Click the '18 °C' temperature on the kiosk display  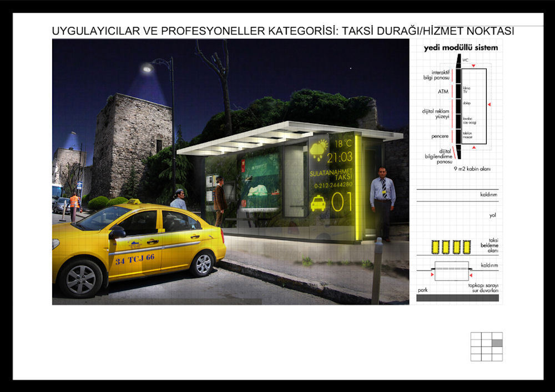click(343, 144)
